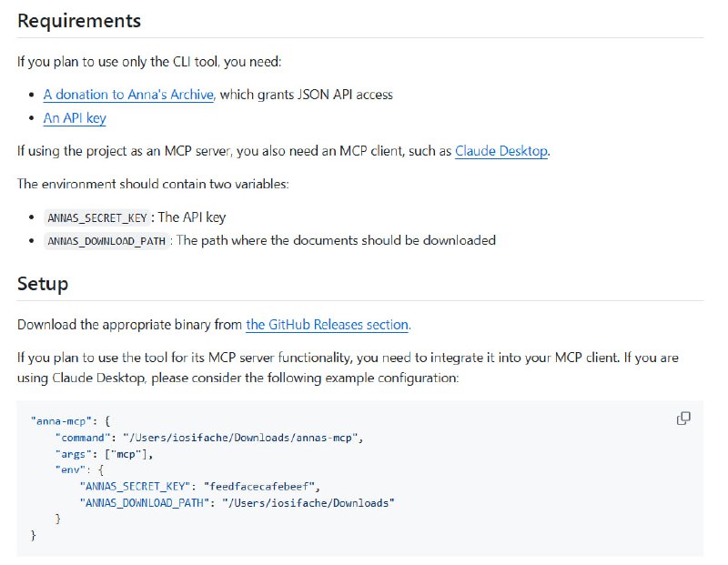Screen dimensions: 728x565
Task: Open the Claude Desktop link
Action: click(x=501, y=151)
